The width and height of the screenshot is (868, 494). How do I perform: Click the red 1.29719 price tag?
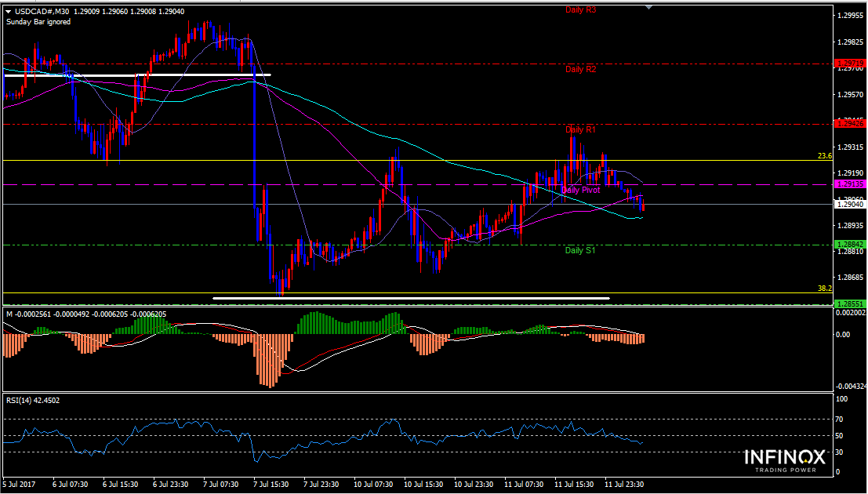coord(850,64)
